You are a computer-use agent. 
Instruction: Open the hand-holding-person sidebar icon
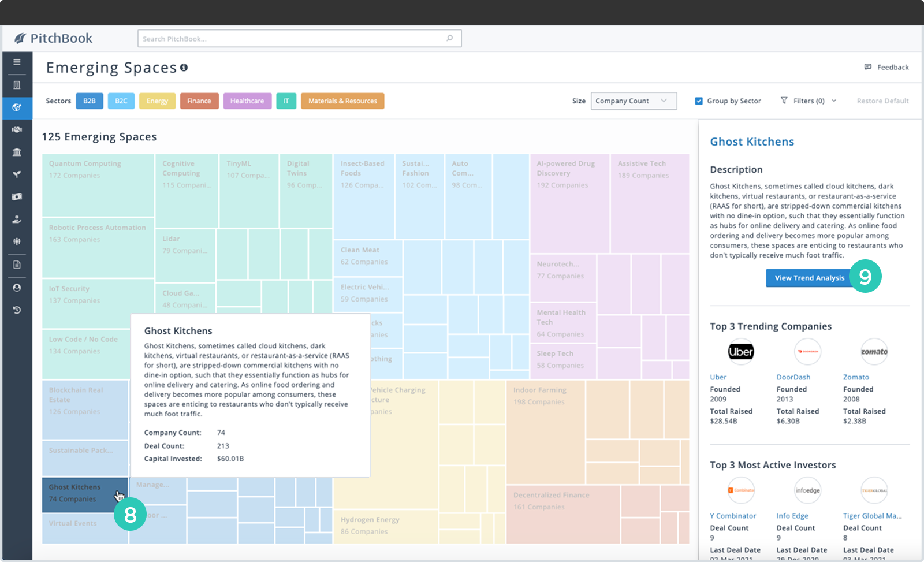click(x=17, y=219)
